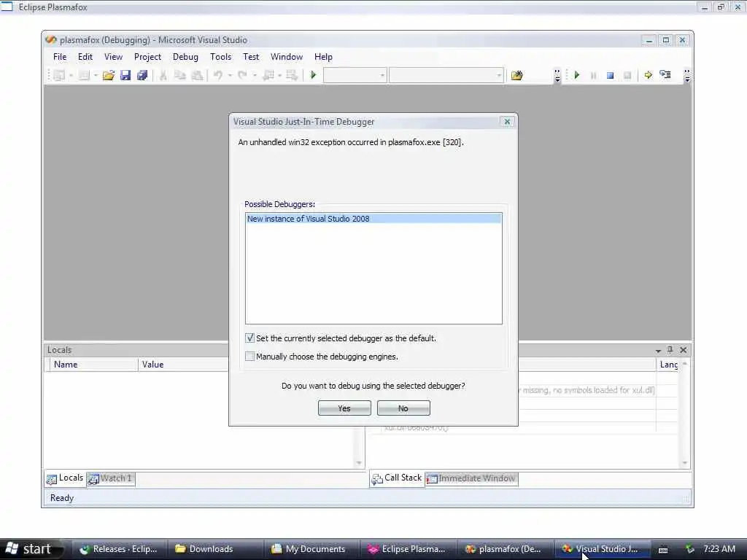
Task: Click the Navigate Forward icon
Action: [x=292, y=75]
